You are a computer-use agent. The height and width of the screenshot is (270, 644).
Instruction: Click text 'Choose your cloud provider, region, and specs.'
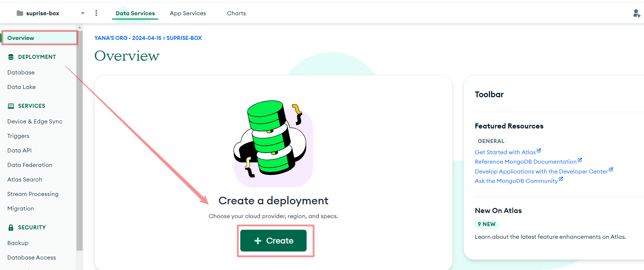tap(273, 216)
